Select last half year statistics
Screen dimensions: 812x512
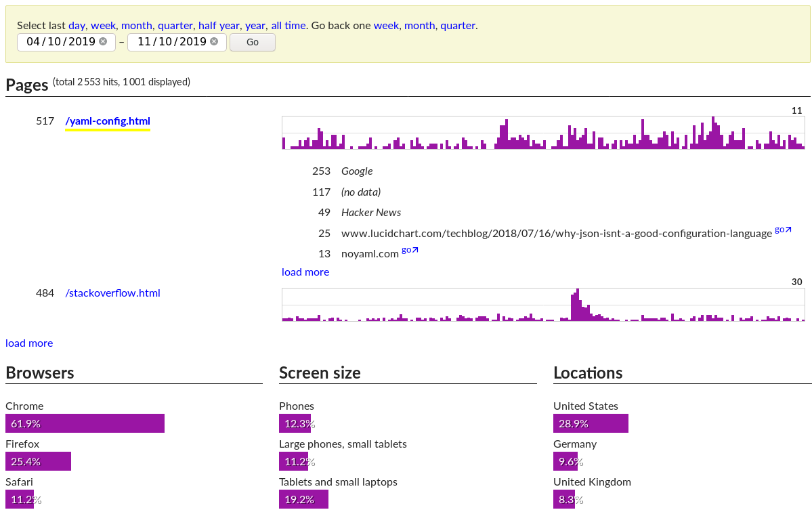(218, 25)
